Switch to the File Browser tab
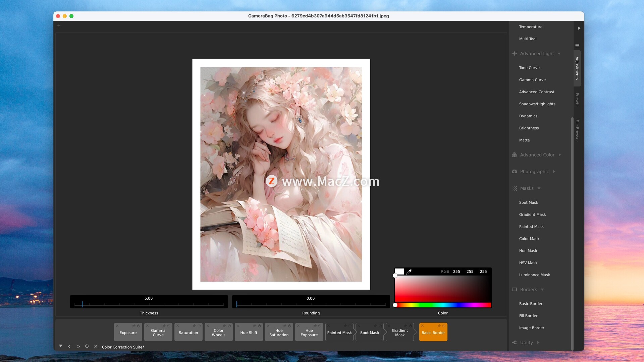Viewport: 644px width, 362px height. pyautogui.click(x=577, y=131)
